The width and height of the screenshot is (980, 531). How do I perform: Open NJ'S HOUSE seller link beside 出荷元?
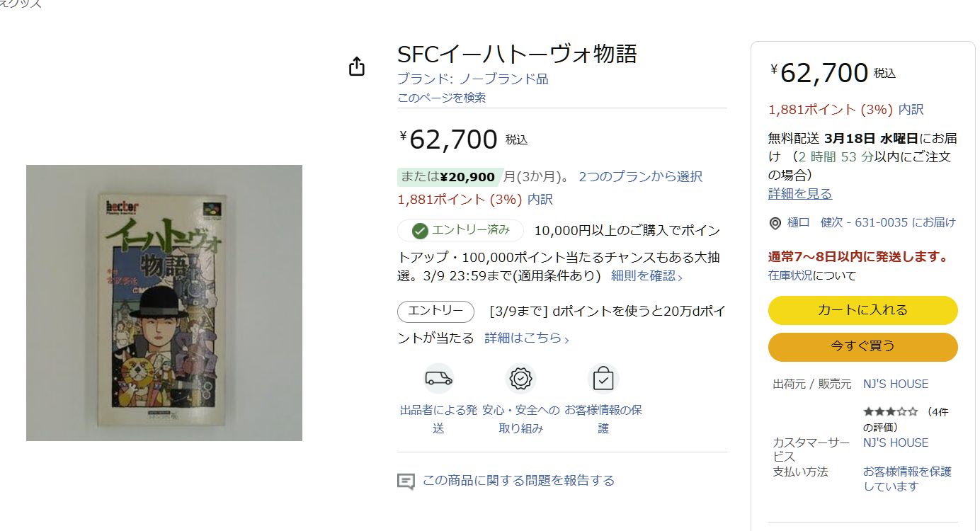click(x=895, y=384)
